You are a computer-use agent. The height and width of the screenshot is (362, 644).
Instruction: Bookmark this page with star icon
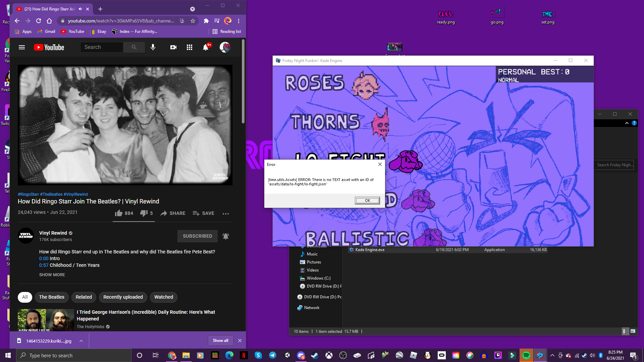click(x=193, y=21)
